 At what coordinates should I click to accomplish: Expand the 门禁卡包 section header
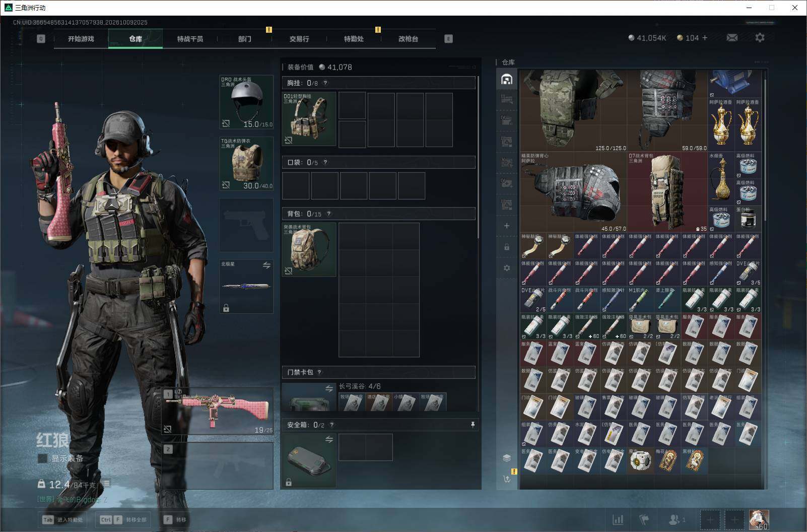(x=378, y=372)
